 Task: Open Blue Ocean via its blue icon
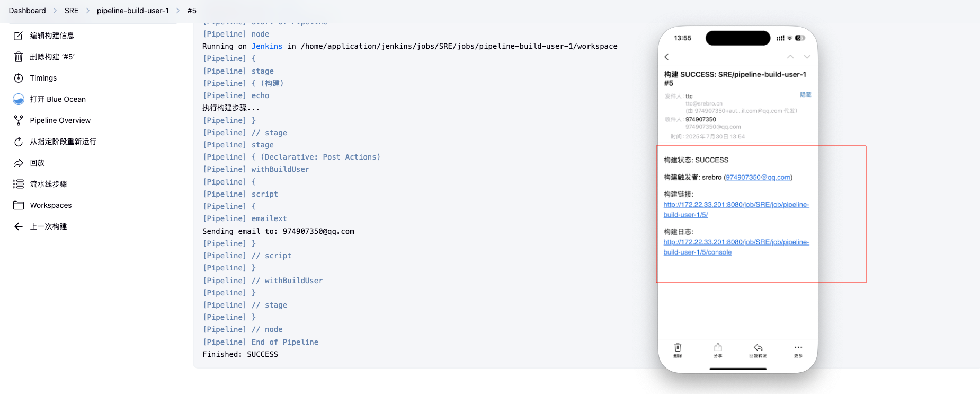(19, 99)
